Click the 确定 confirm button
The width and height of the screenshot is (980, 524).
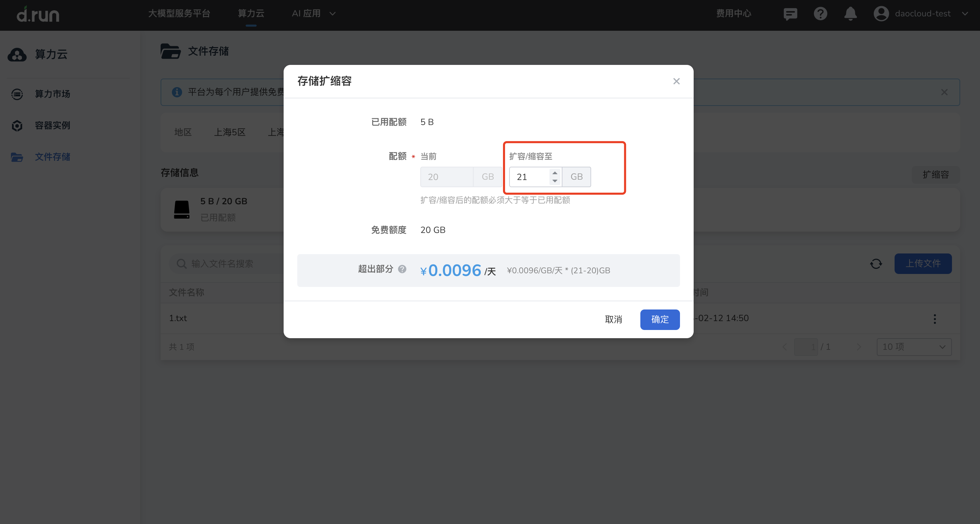[x=660, y=319]
